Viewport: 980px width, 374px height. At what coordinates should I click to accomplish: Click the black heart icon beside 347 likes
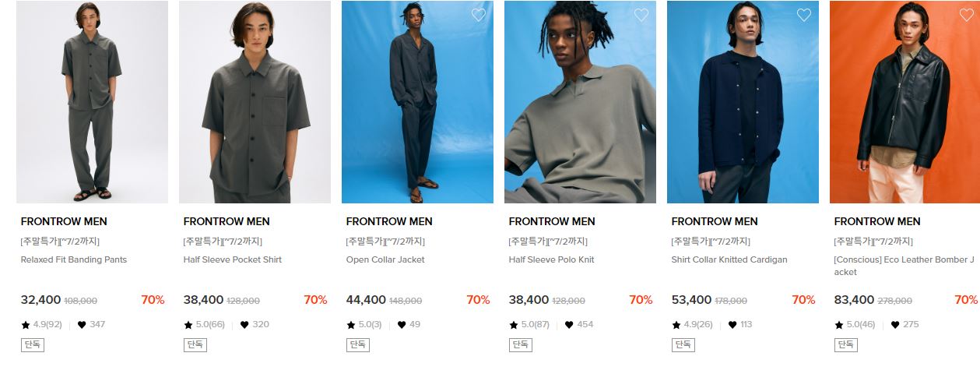pyautogui.click(x=82, y=325)
